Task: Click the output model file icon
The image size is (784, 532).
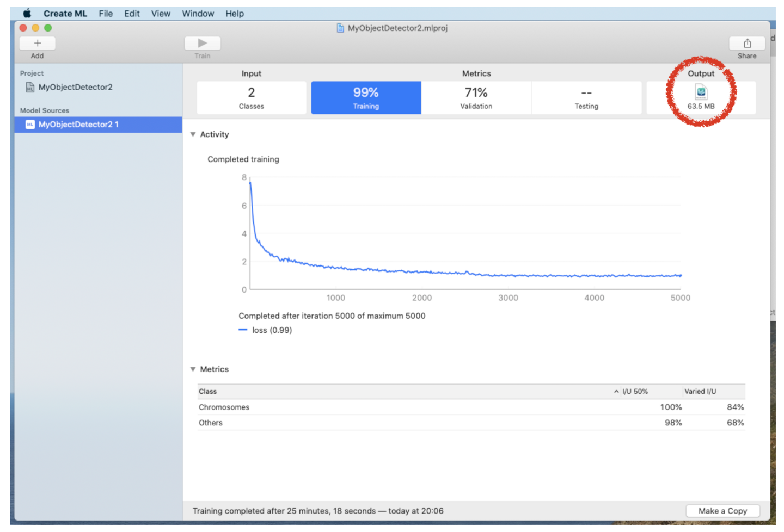Action: click(701, 92)
